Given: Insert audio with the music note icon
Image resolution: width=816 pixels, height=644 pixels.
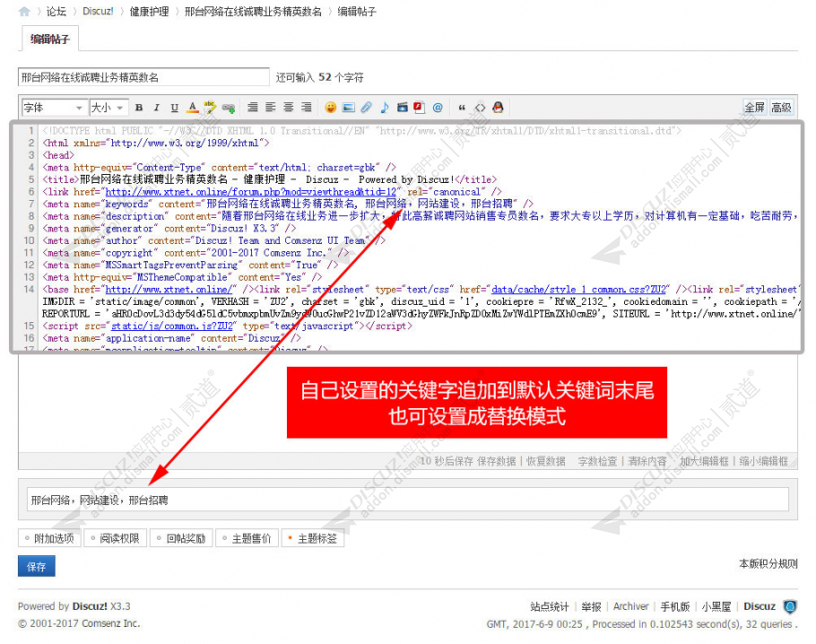Looking at the screenshot, I should tap(385, 108).
